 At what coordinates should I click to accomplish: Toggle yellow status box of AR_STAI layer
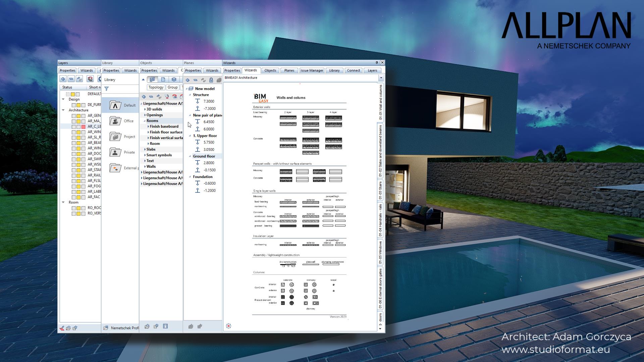pyautogui.click(x=78, y=170)
